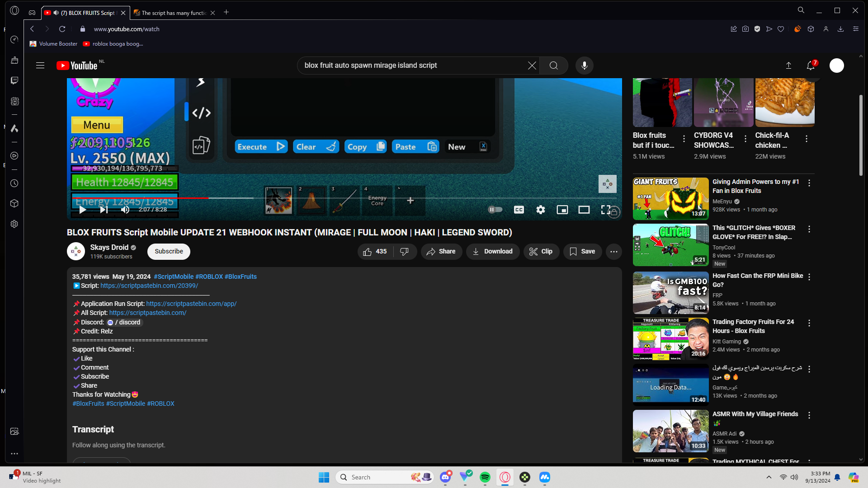This screenshot has height=488, width=868.
Task: Open the Windows Start menu
Action: [x=324, y=477]
